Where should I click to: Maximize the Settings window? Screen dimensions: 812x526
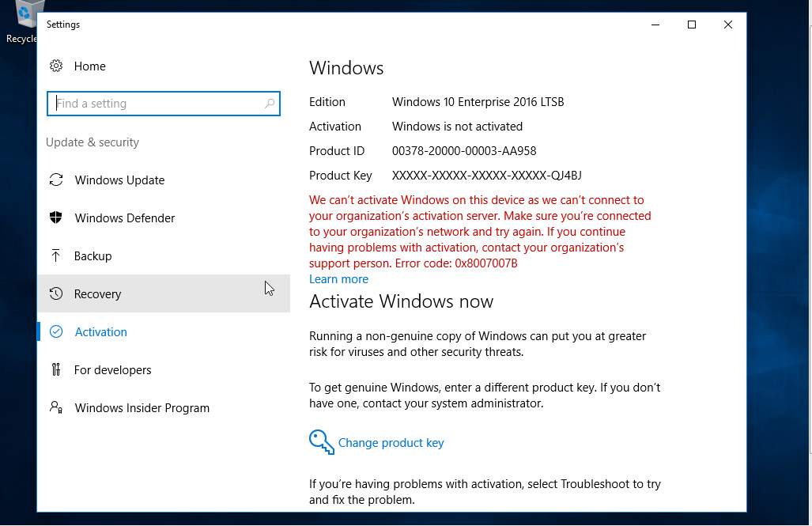point(691,25)
